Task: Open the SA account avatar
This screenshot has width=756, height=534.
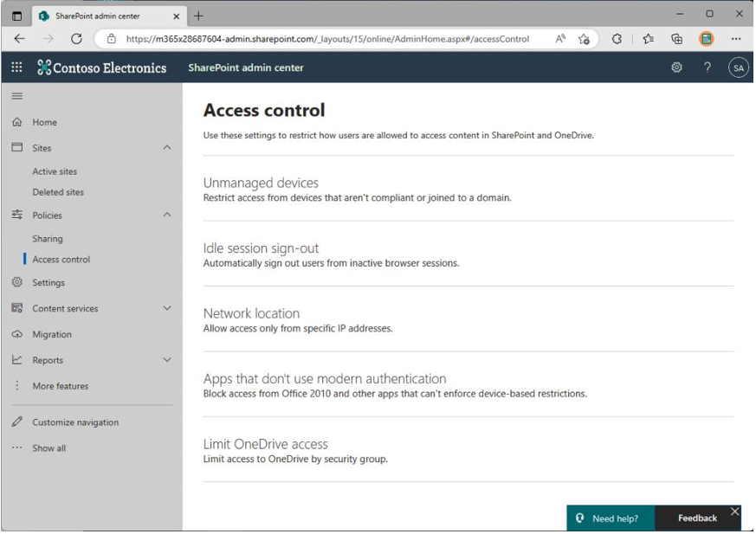Action: (738, 68)
